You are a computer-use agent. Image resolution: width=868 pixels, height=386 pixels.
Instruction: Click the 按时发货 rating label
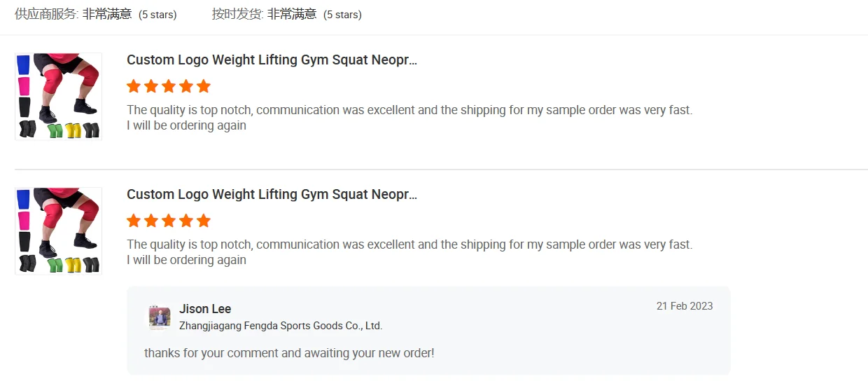coord(237,14)
